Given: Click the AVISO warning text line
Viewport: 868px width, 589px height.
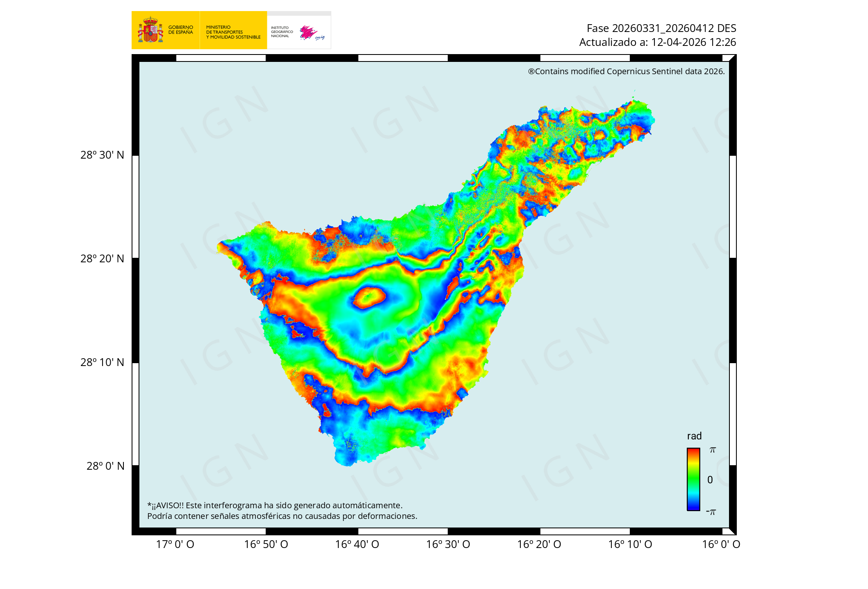Looking at the screenshot, I should 275,505.
